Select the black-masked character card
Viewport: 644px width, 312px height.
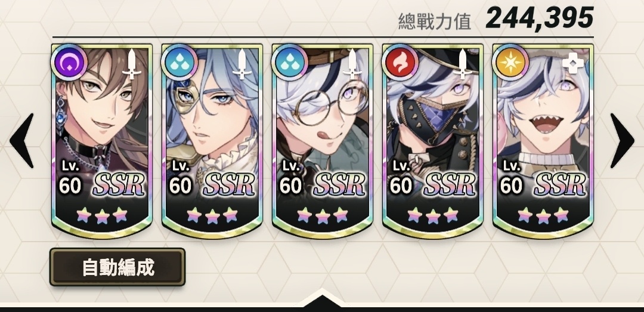(432, 141)
